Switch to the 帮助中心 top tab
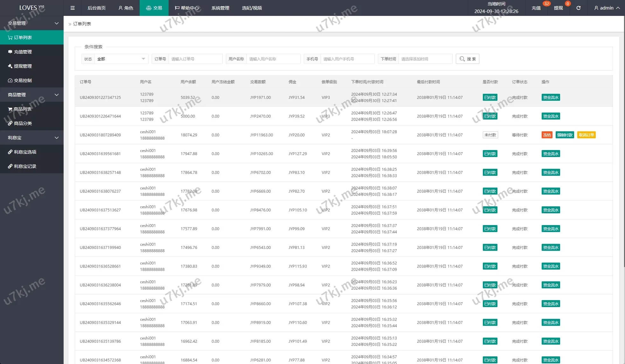 coord(187,8)
